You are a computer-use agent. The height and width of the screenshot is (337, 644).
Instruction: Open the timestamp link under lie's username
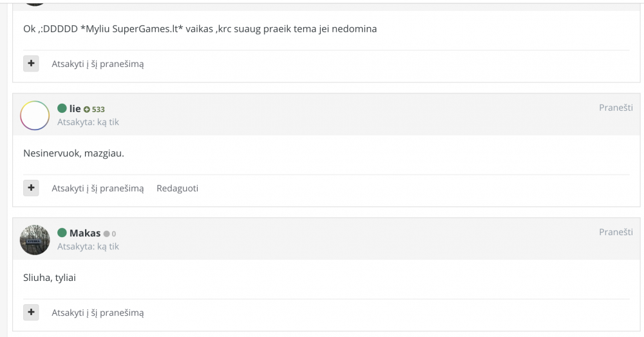pos(88,122)
